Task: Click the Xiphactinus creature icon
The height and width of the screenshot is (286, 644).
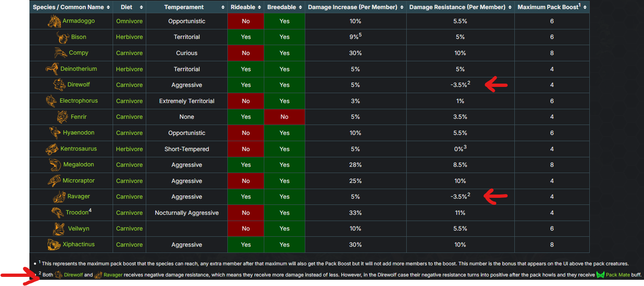Action: [x=55, y=245]
